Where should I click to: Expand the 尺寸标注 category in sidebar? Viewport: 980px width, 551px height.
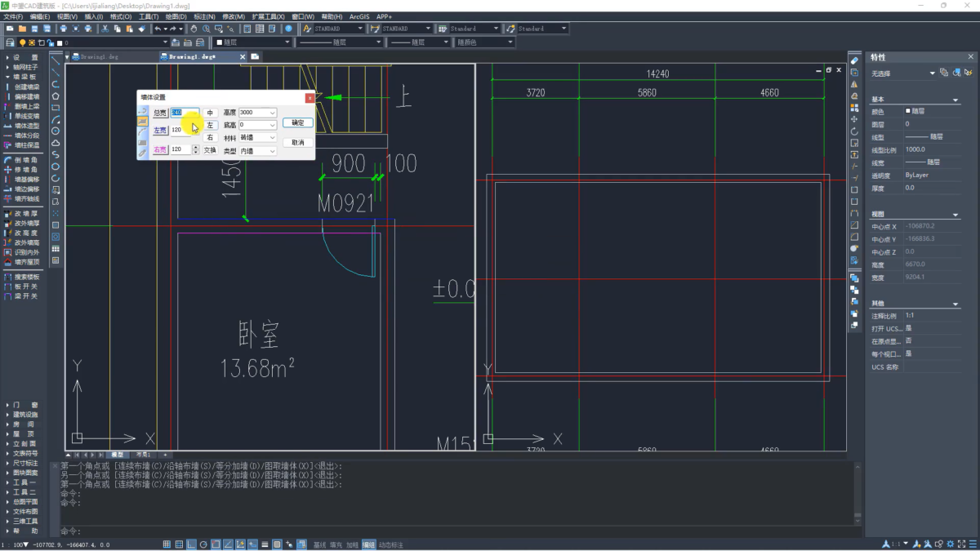[22, 463]
